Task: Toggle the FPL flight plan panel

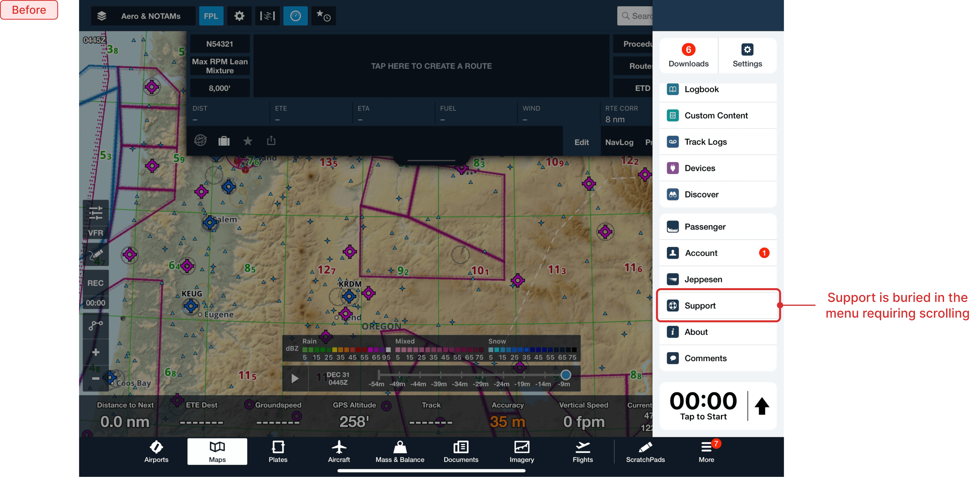Action: coord(211,16)
